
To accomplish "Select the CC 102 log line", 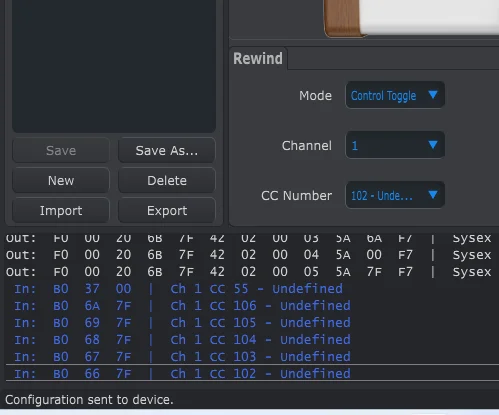I will [x=252, y=373].
